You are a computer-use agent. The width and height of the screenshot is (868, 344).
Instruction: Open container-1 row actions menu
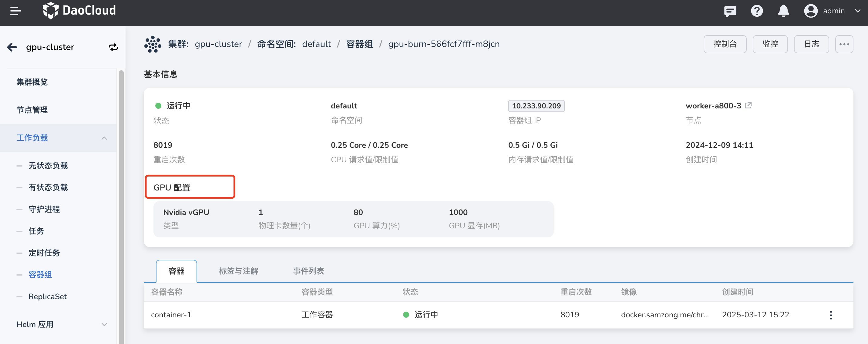[831, 315]
